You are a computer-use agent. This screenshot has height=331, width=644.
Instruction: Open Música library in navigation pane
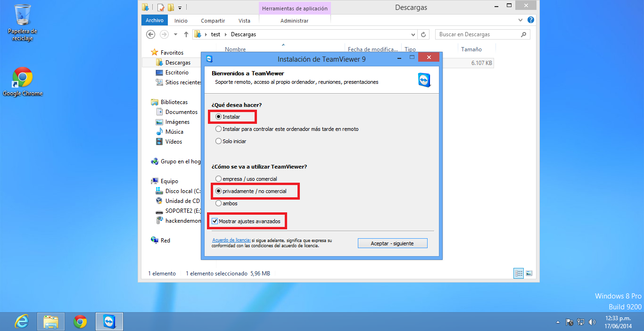pyautogui.click(x=174, y=132)
